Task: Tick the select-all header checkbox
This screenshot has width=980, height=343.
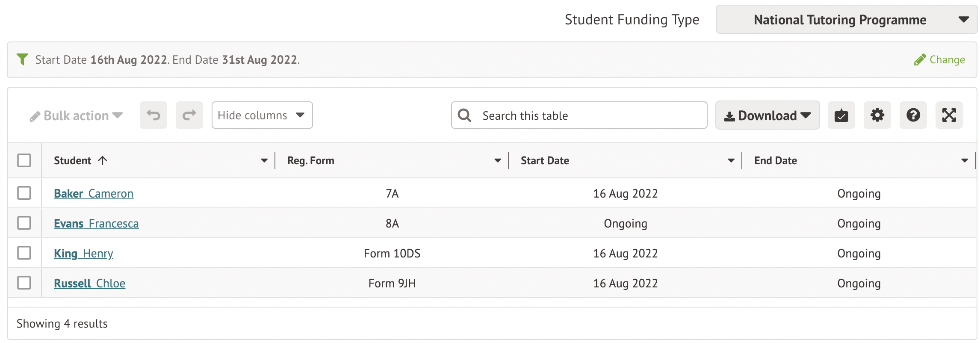Action: coord(24,160)
